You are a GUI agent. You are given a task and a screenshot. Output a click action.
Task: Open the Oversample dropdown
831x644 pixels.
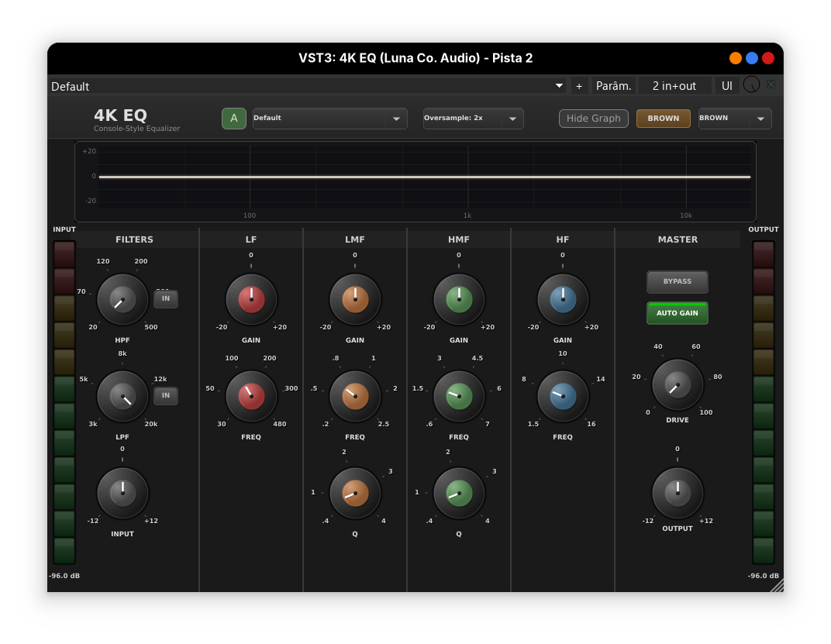pos(473,118)
